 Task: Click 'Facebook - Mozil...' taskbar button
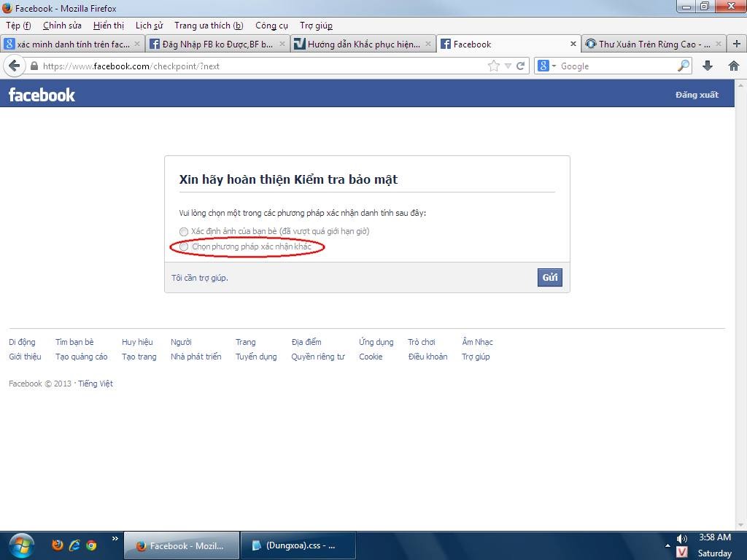(182, 545)
